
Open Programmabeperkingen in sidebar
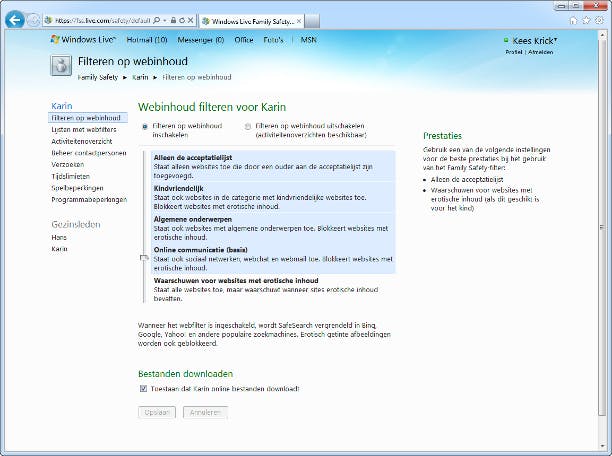coord(89,200)
